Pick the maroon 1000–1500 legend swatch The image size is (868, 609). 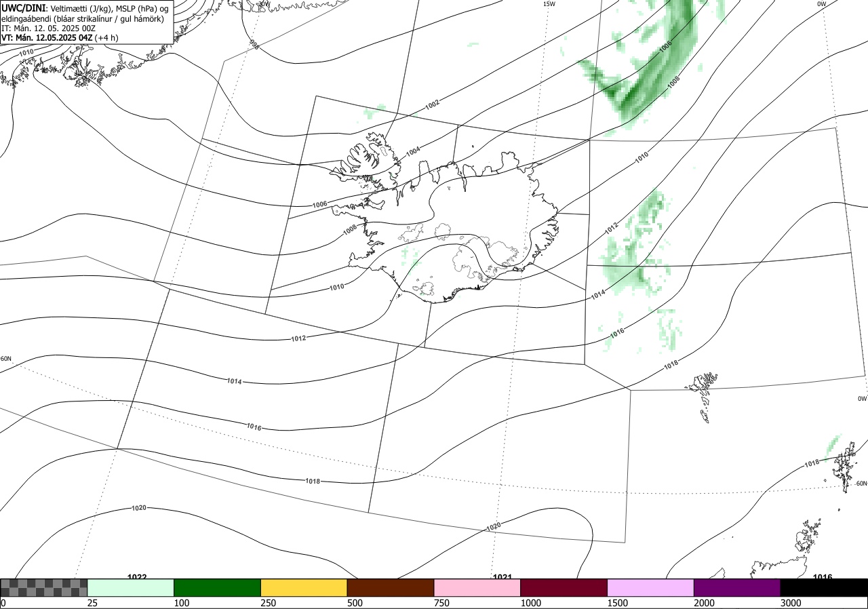(564, 587)
